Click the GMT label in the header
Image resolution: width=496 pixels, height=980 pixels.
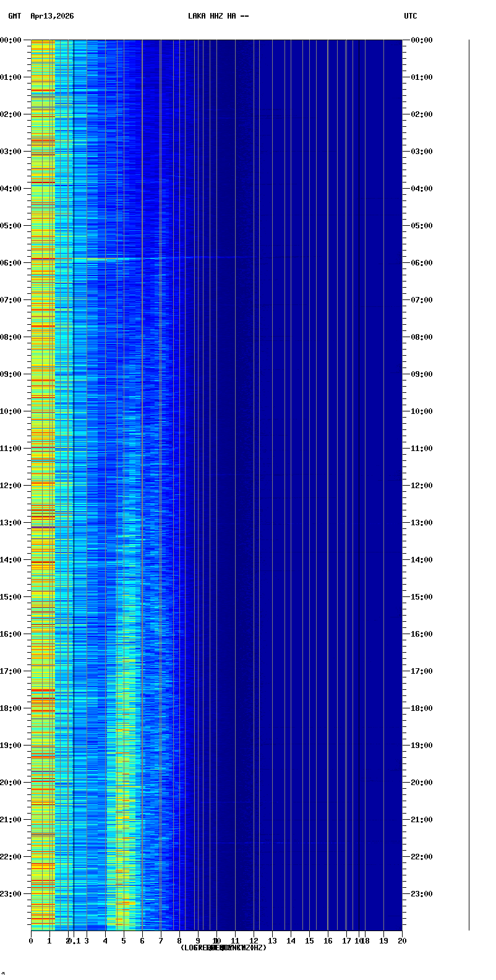coord(14,16)
